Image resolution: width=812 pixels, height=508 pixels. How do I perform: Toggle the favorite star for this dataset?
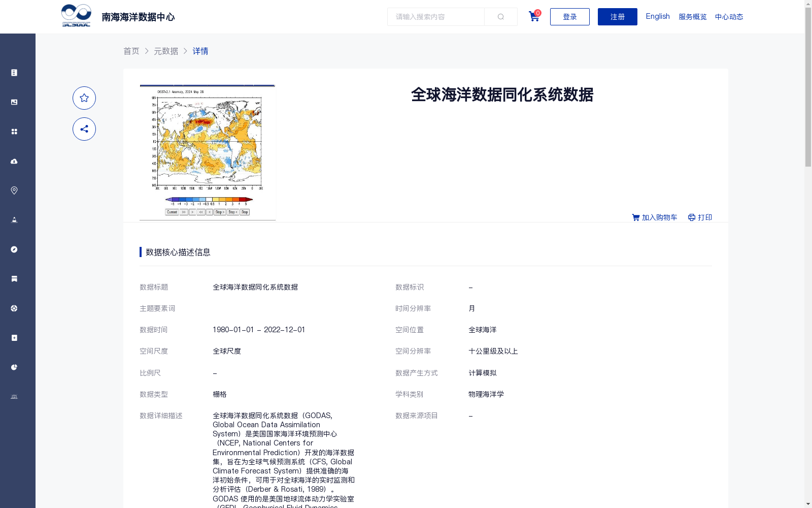pyautogui.click(x=84, y=98)
